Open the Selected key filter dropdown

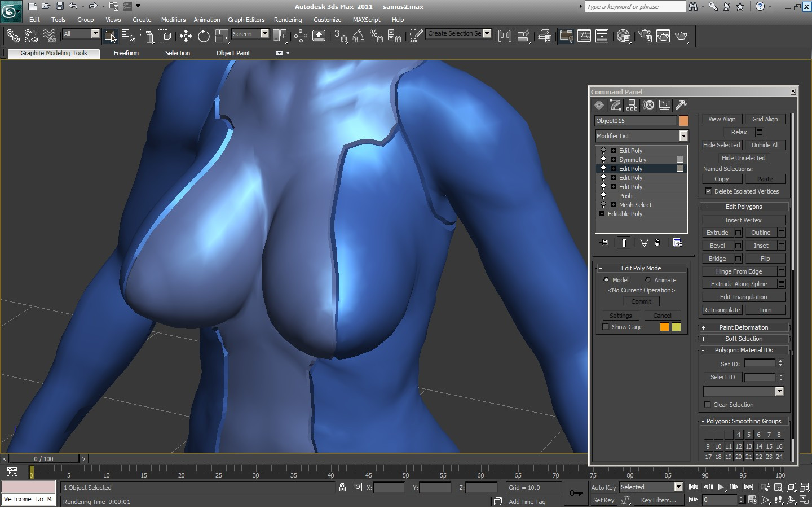pyautogui.click(x=678, y=487)
